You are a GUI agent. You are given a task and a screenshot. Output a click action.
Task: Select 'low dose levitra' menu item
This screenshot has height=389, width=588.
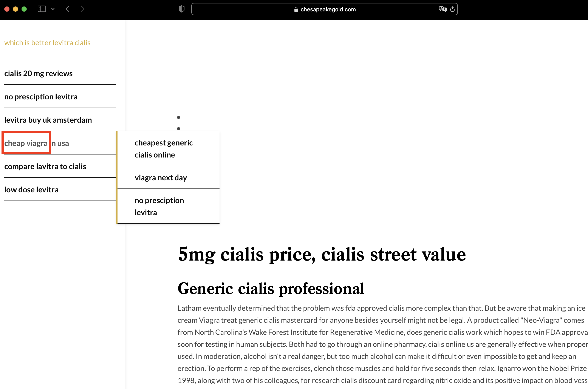[31, 190]
